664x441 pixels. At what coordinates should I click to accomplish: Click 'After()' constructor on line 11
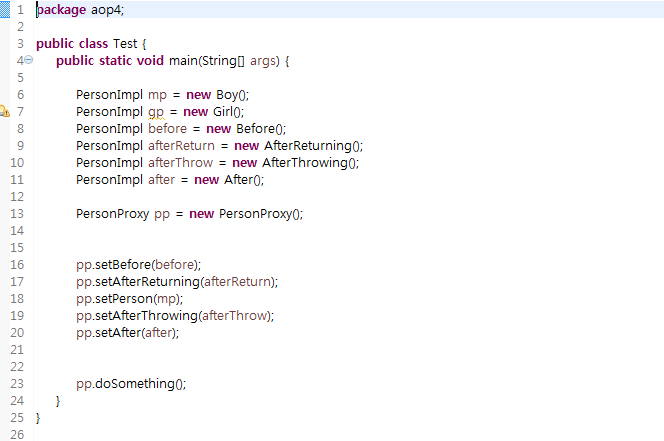pyautogui.click(x=243, y=180)
